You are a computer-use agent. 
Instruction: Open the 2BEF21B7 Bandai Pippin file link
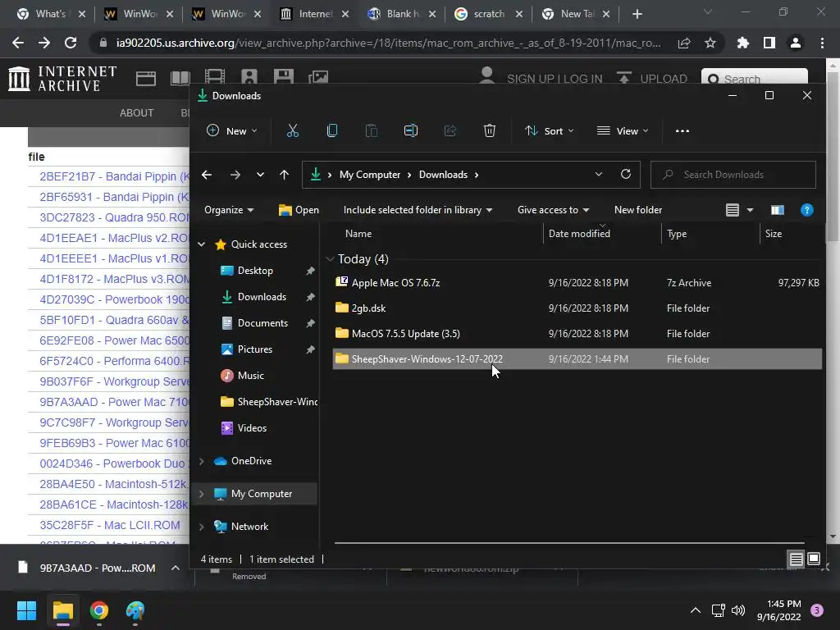click(x=115, y=177)
